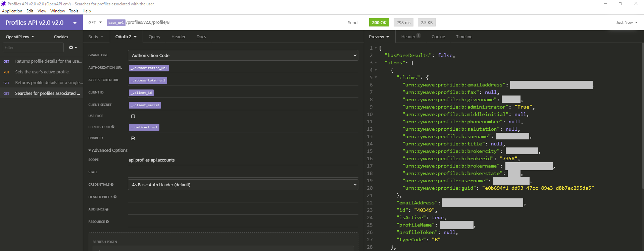Select the PUT 'Sets the user's active profile' request

(x=42, y=72)
